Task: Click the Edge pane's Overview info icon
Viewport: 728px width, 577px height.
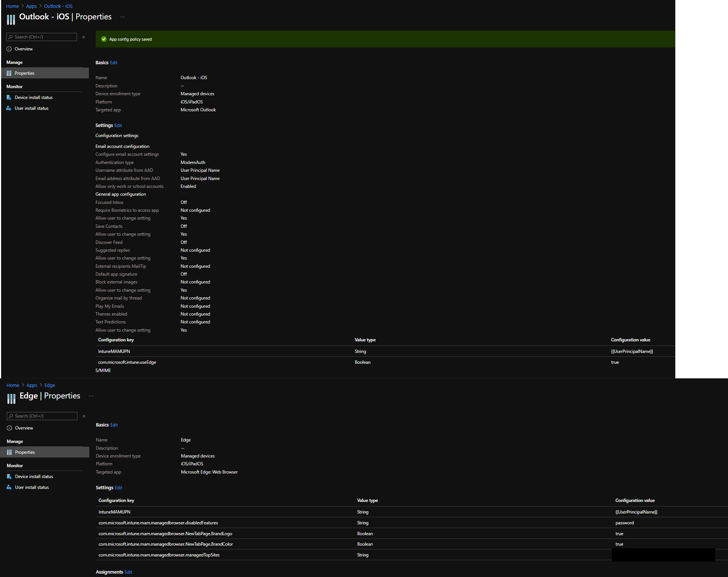Action: [x=9, y=428]
